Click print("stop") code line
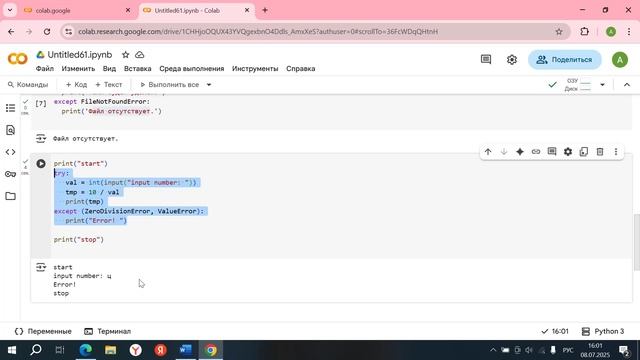640x360 pixels. pos(79,240)
